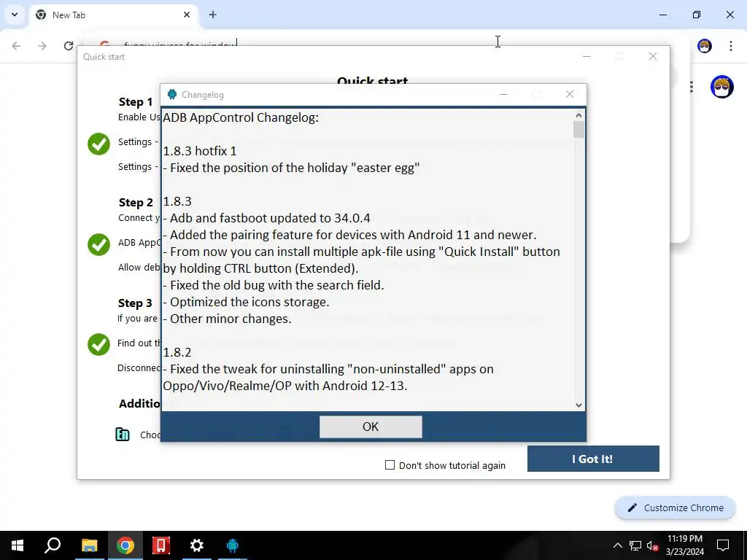
Task: Click Chrome icon in taskbar
Action: 125,545
